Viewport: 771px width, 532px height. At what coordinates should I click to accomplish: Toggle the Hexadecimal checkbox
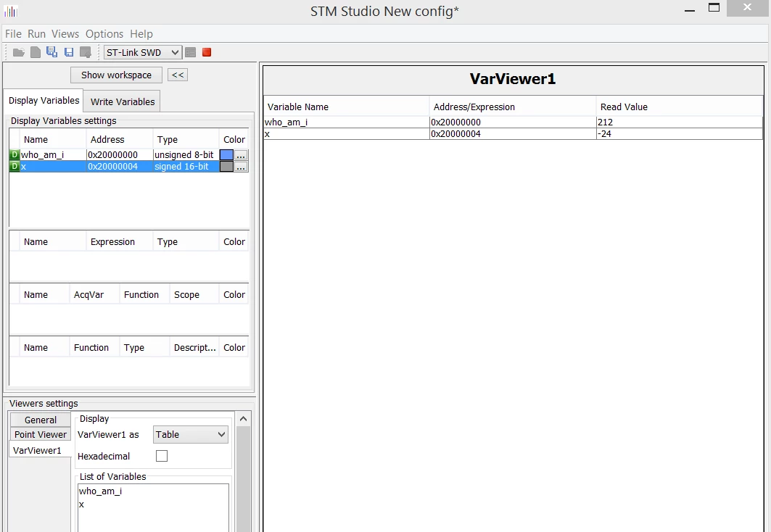tap(161, 456)
